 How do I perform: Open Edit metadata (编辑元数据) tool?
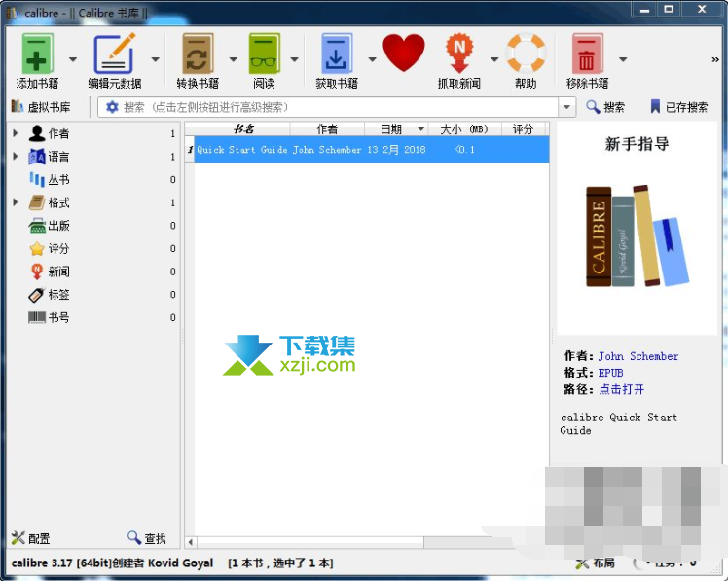tap(114, 60)
